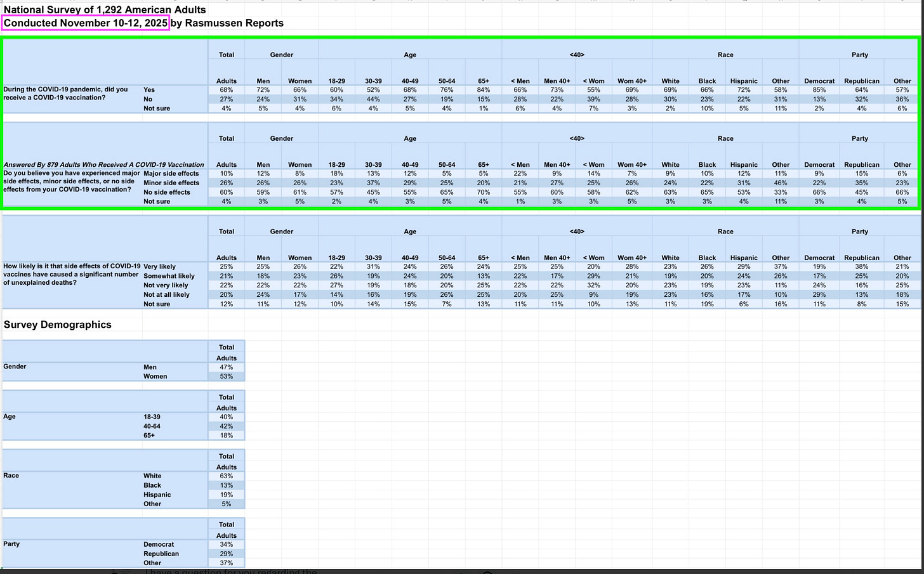Select the "Not at all likely" row label

point(166,295)
